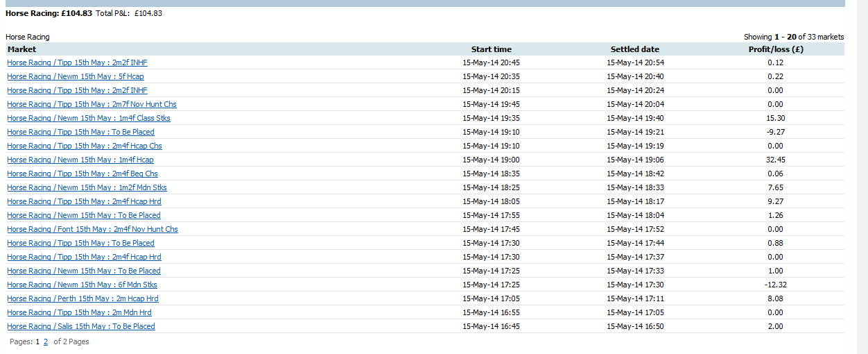
Task: Select start time 15-May-14 16:45
Action: [x=492, y=326]
